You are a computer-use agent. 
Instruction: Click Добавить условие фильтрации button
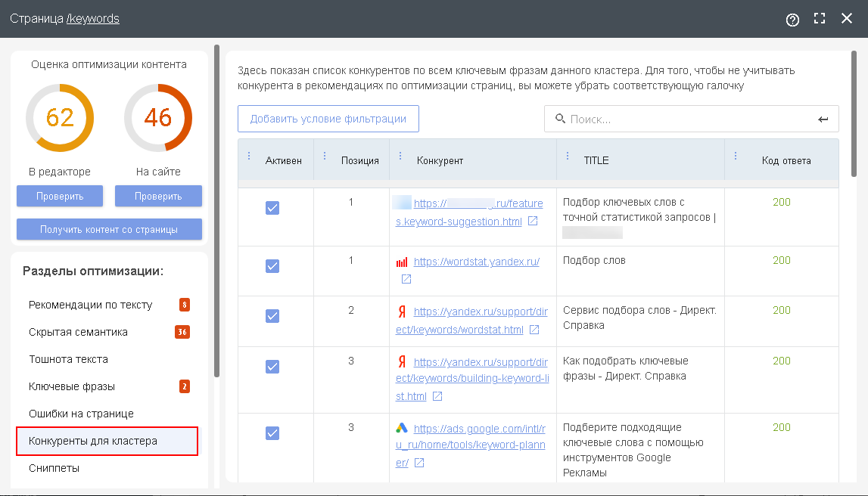pyautogui.click(x=328, y=119)
